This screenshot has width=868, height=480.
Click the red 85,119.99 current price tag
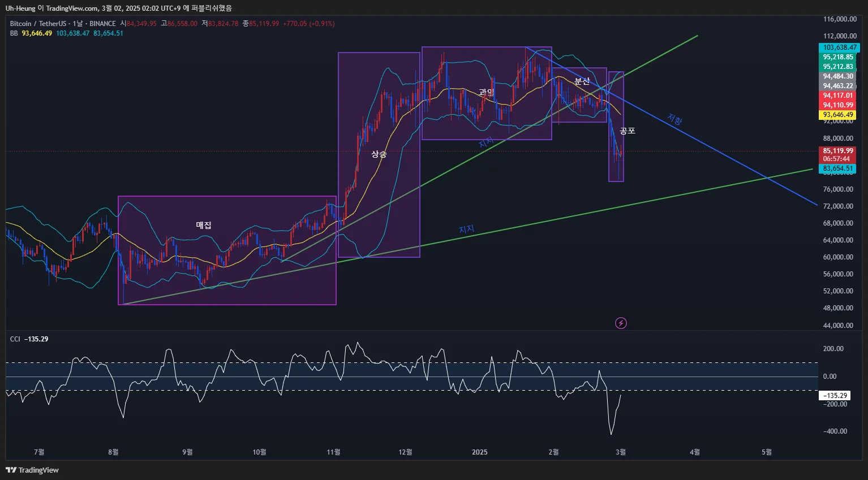click(837, 151)
